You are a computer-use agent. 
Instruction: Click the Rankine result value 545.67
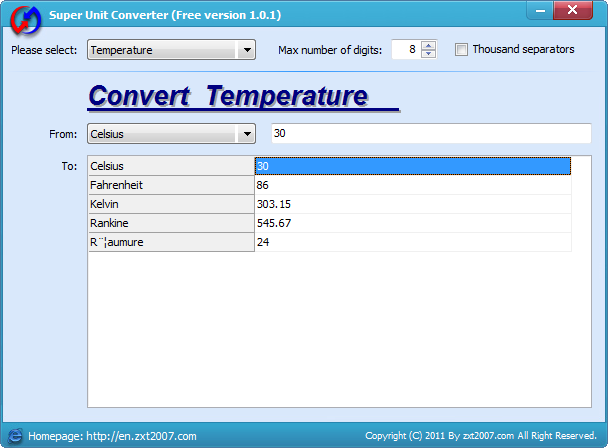[x=413, y=223]
